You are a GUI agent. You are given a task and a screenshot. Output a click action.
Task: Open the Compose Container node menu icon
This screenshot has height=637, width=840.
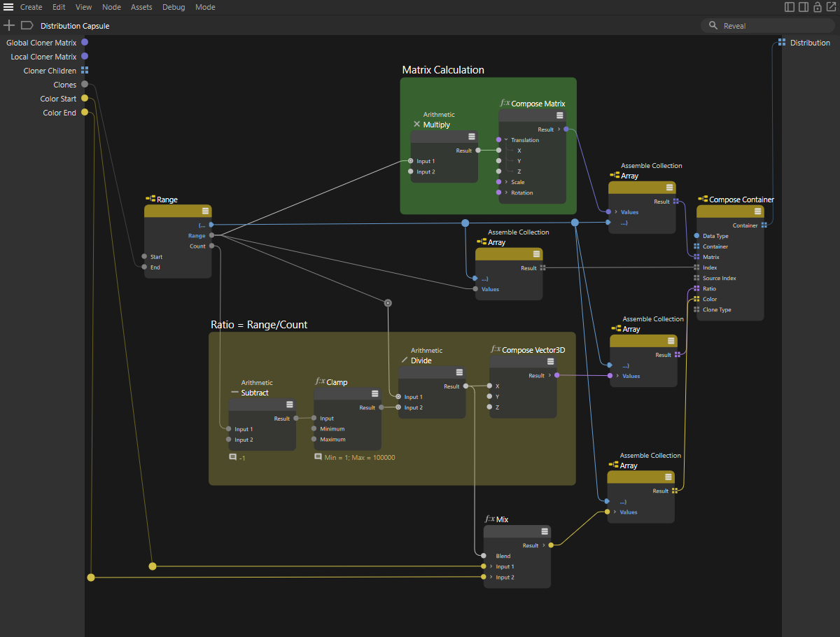pos(757,211)
